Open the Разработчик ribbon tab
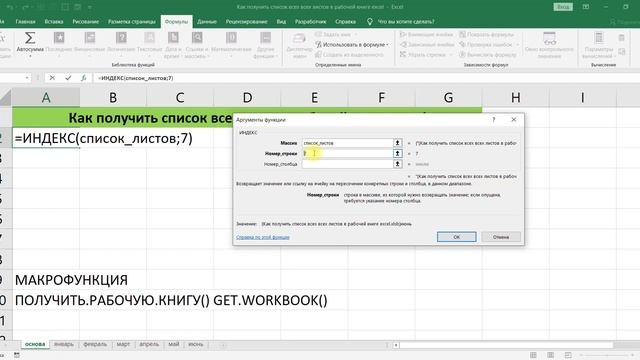Image resolution: width=640 pixels, height=360 pixels. tap(310, 22)
